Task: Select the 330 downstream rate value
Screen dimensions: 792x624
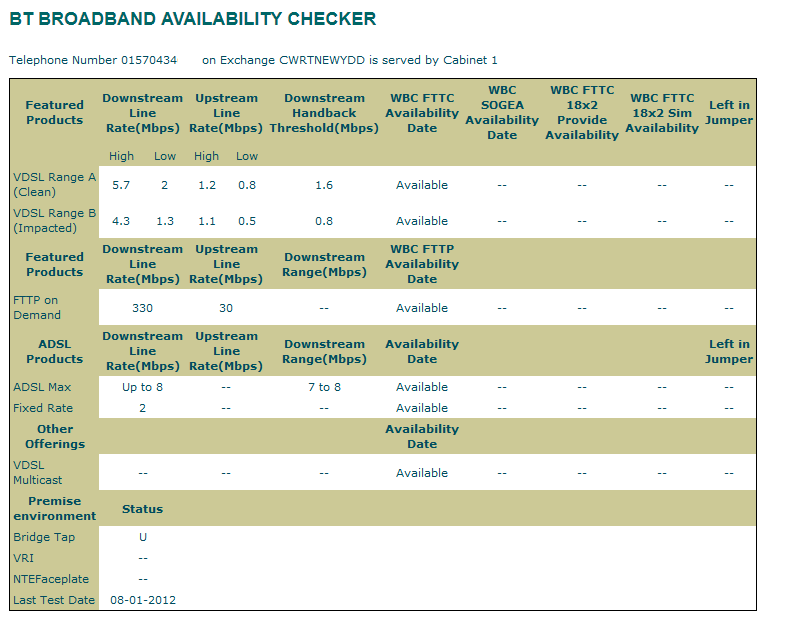Action: point(142,308)
